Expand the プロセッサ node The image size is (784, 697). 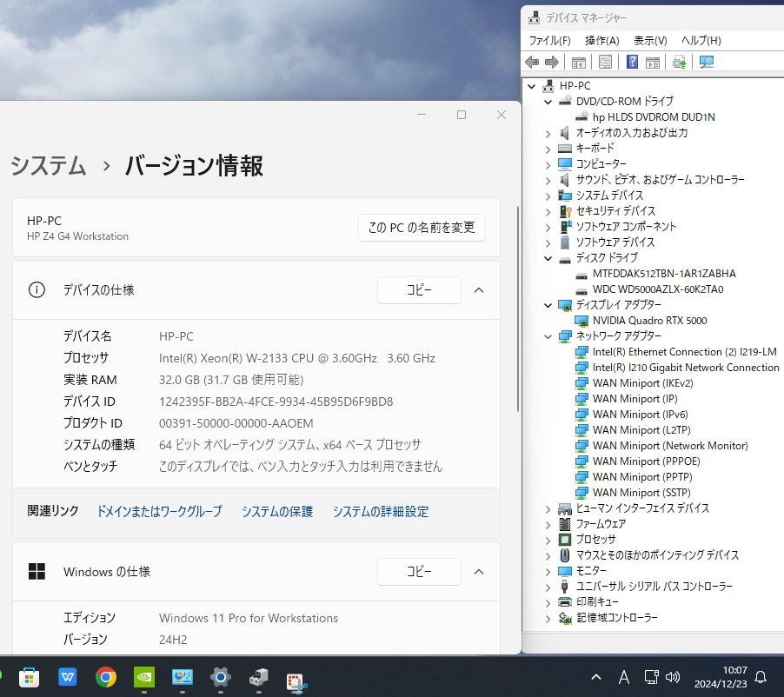(x=548, y=541)
